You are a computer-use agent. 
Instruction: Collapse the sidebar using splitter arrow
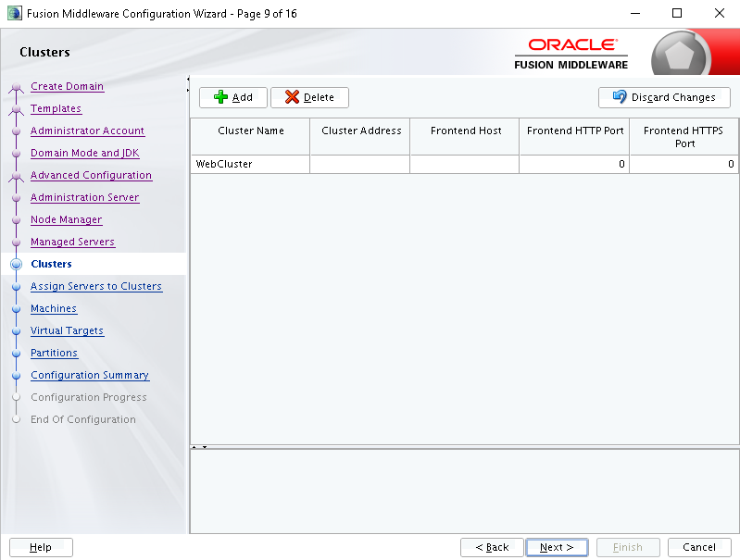(x=188, y=80)
